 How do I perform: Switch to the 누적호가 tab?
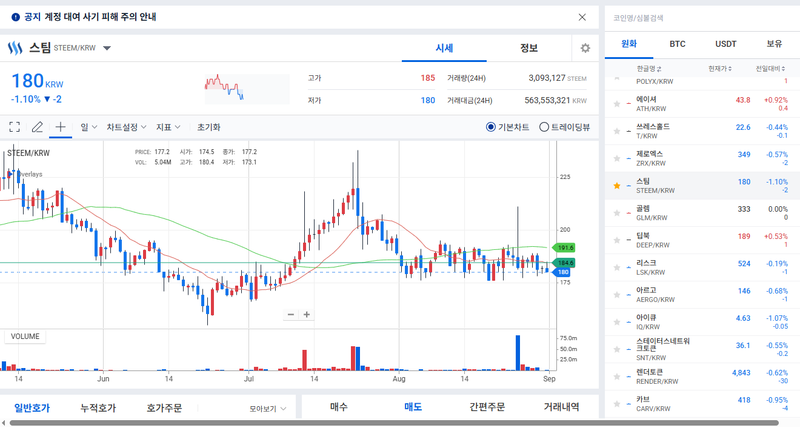point(98,408)
